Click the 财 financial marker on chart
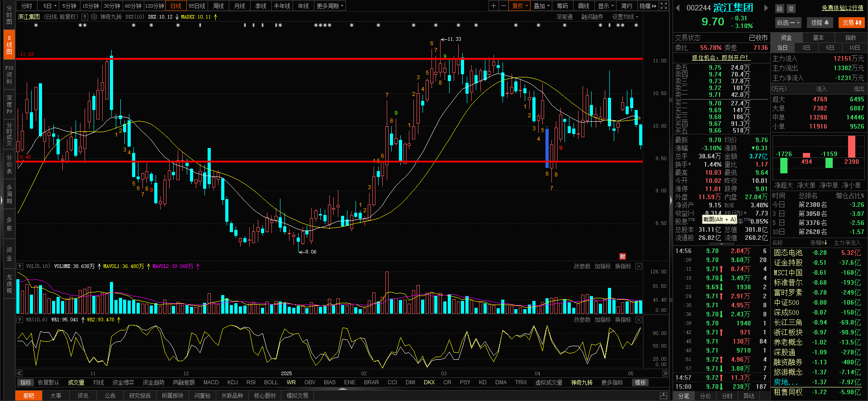The image size is (868, 401). [622, 256]
